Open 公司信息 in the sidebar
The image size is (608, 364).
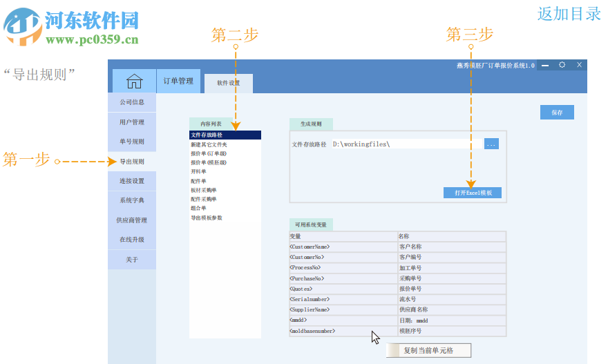(132, 102)
